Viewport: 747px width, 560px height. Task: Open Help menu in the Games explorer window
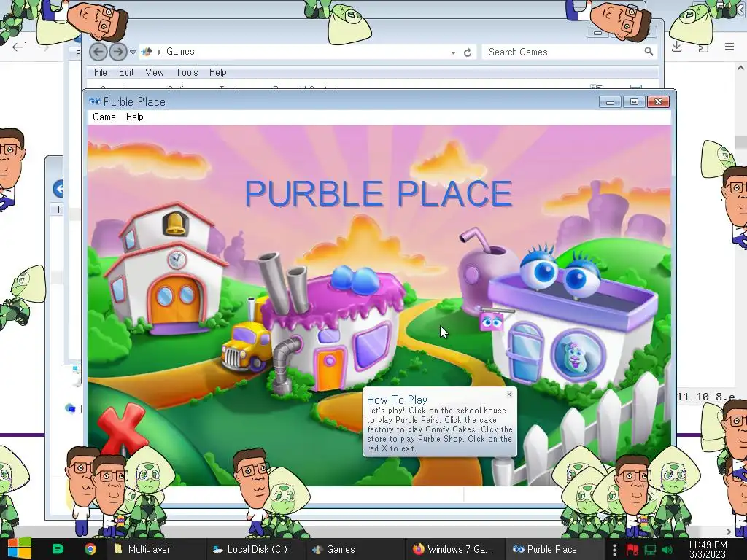coord(217,72)
